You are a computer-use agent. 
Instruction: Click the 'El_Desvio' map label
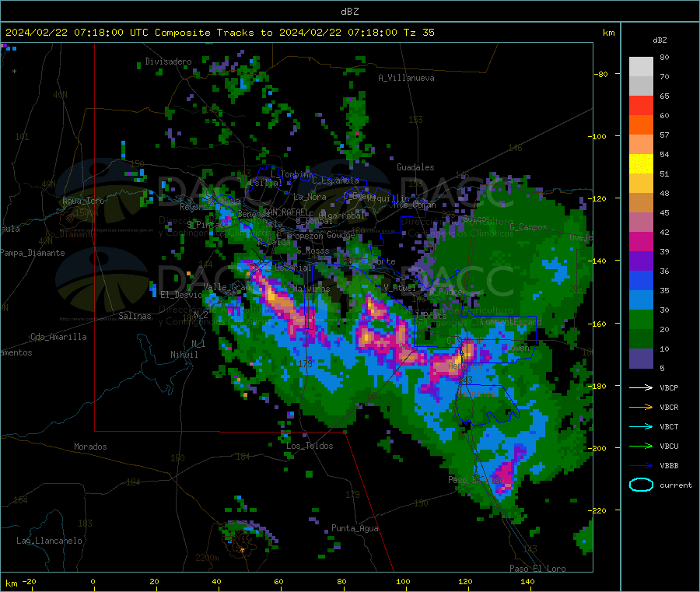pos(181,295)
